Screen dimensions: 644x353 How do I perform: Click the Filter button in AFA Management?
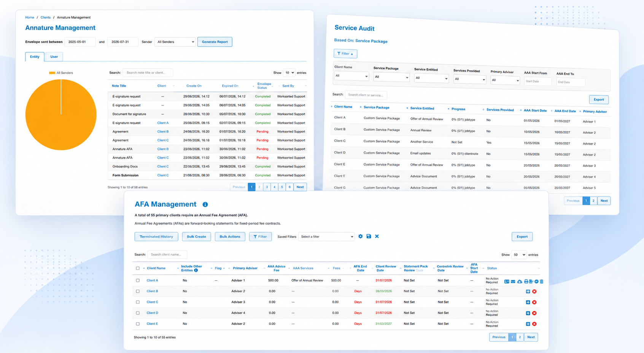(260, 237)
